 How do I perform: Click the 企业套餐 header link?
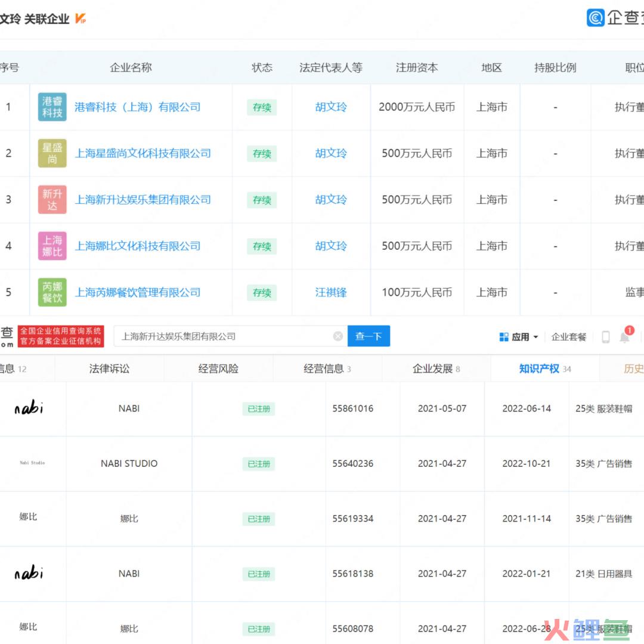pyautogui.click(x=569, y=337)
